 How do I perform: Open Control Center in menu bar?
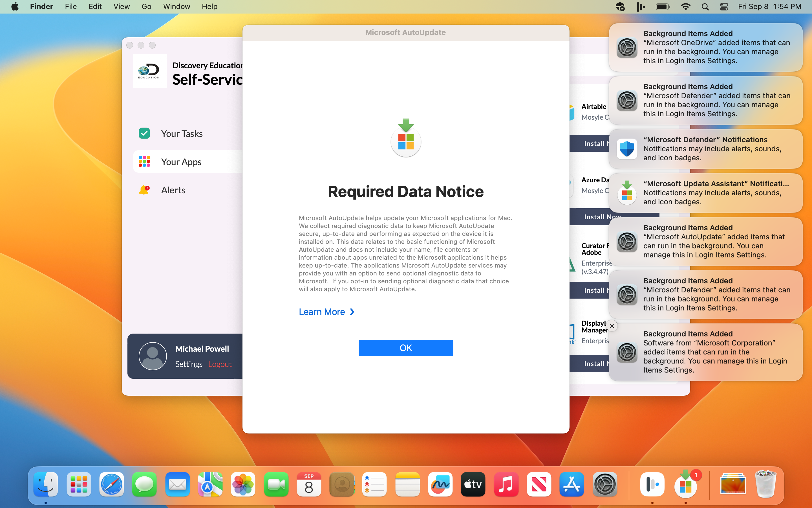coord(724,7)
